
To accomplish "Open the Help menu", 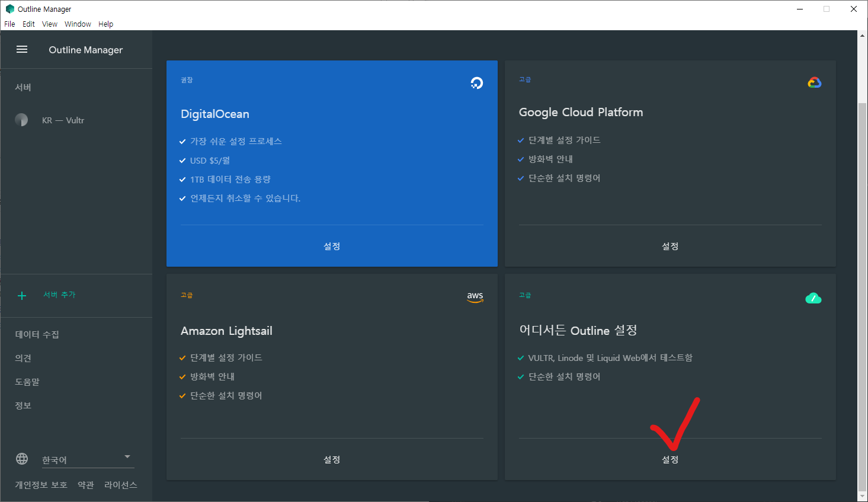I will [105, 24].
